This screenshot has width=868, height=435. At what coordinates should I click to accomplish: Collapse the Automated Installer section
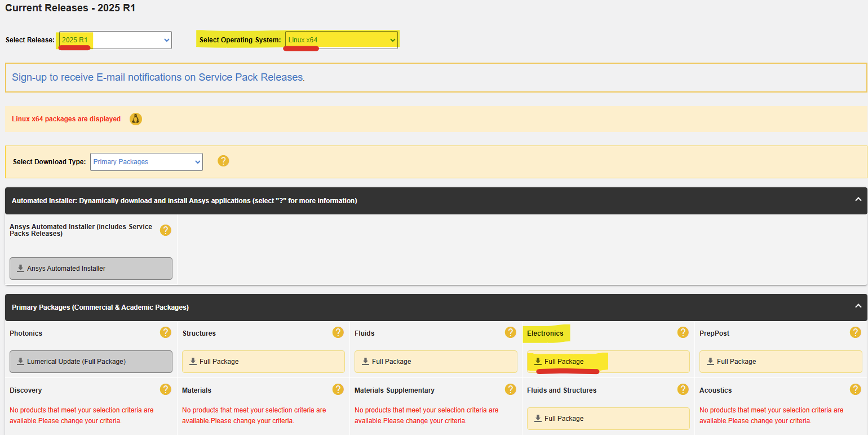[858, 200]
